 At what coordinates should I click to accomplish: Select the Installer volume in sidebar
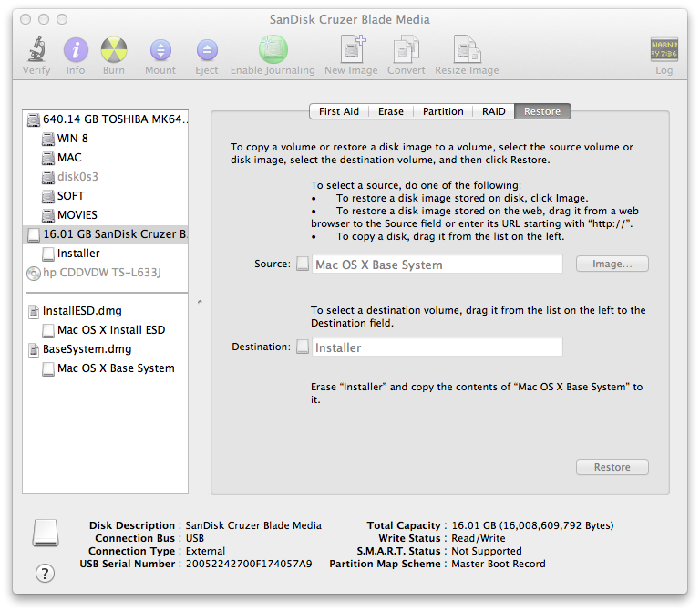point(106,254)
